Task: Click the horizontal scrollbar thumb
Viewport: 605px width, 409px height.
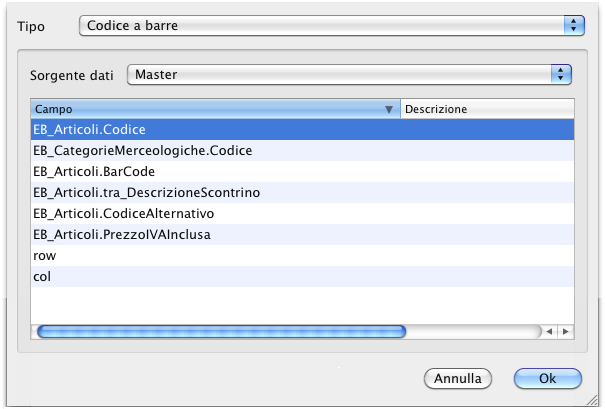Action: [220, 331]
